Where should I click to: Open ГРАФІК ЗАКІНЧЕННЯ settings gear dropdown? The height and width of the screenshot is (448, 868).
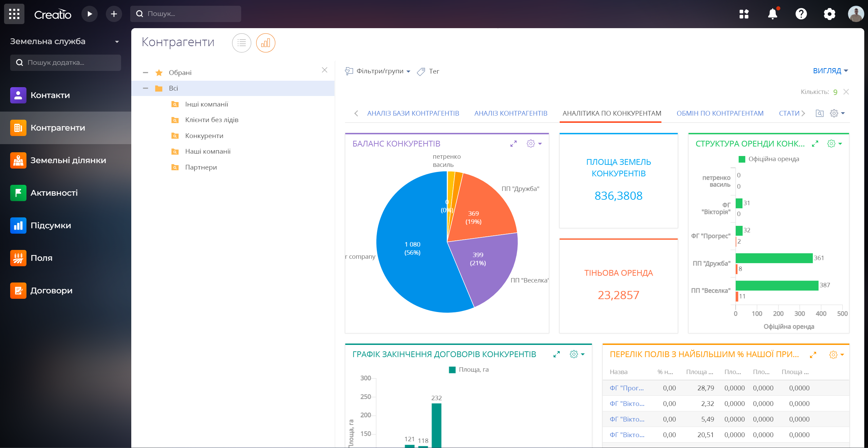point(577,354)
